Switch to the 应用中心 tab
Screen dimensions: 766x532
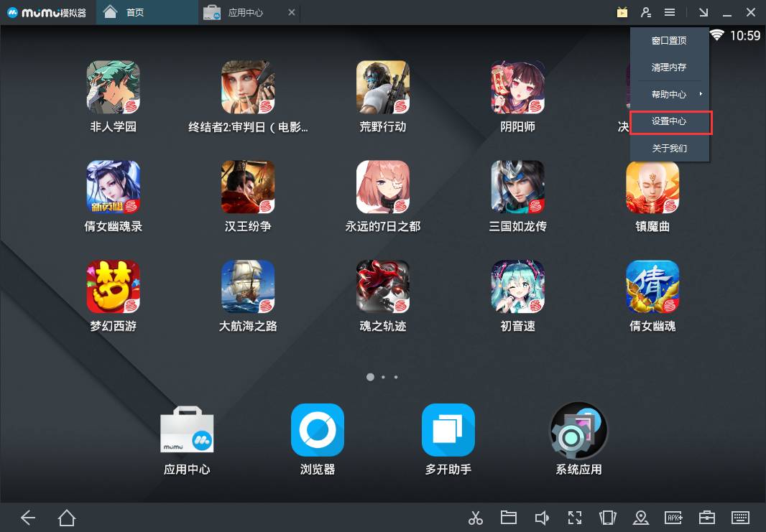pyautogui.click(x=244, y=13)
